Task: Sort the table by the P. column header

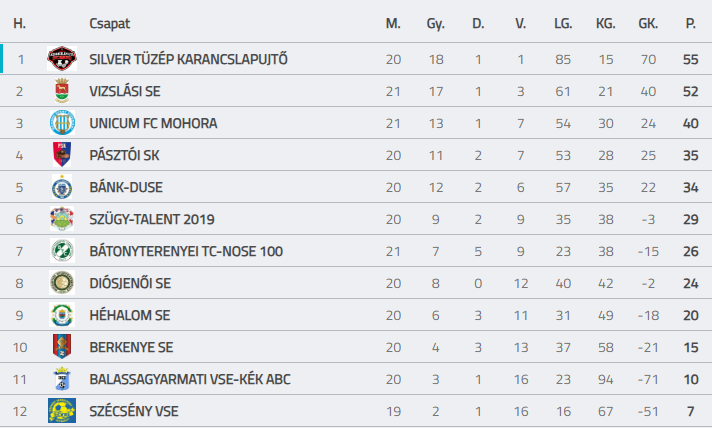Action: pyautogui.click(x=691, y=23)
